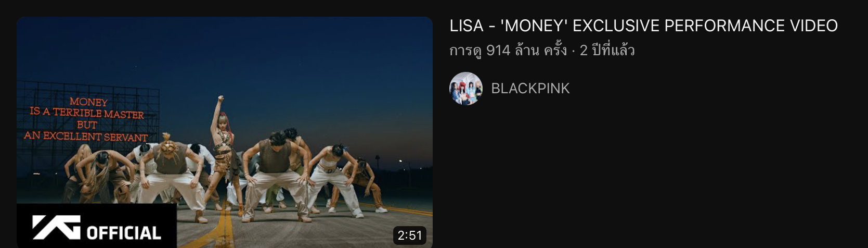Click the yellow road line in thumbnail
This screenshot has height=248, width=868.
225,229
